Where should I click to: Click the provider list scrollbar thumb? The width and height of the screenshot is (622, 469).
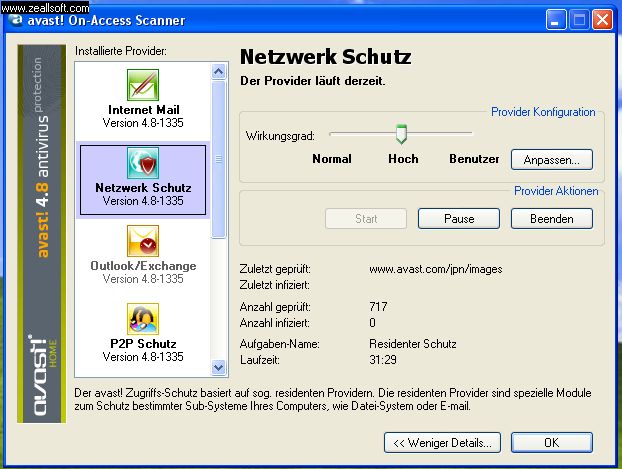(219, 159)
